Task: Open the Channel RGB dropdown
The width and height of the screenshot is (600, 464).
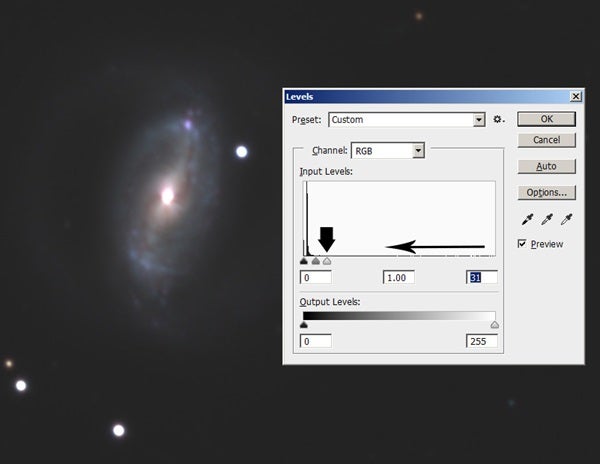Action: [x=419, y=151]
